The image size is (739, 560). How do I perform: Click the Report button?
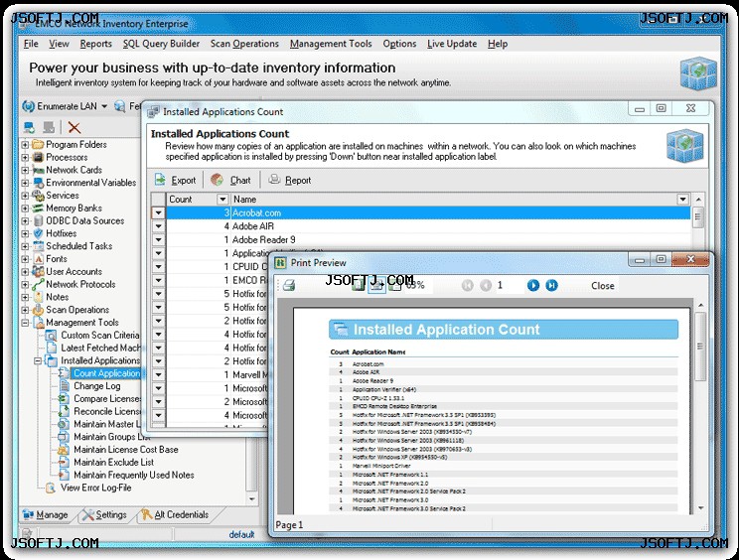(290, 180)
